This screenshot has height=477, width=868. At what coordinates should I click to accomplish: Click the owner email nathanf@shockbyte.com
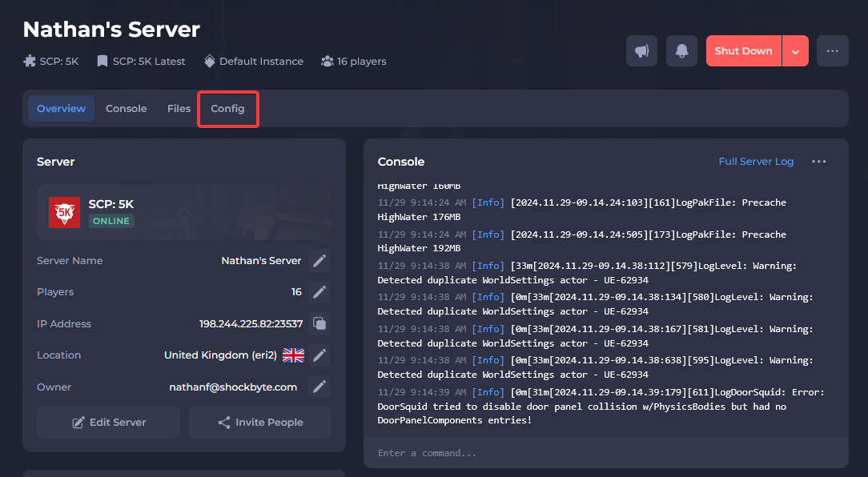tap(233, 387)
